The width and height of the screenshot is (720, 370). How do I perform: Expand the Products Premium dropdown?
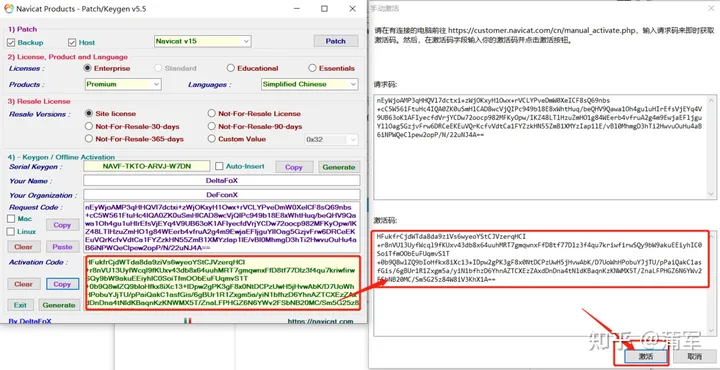point(123,84)
